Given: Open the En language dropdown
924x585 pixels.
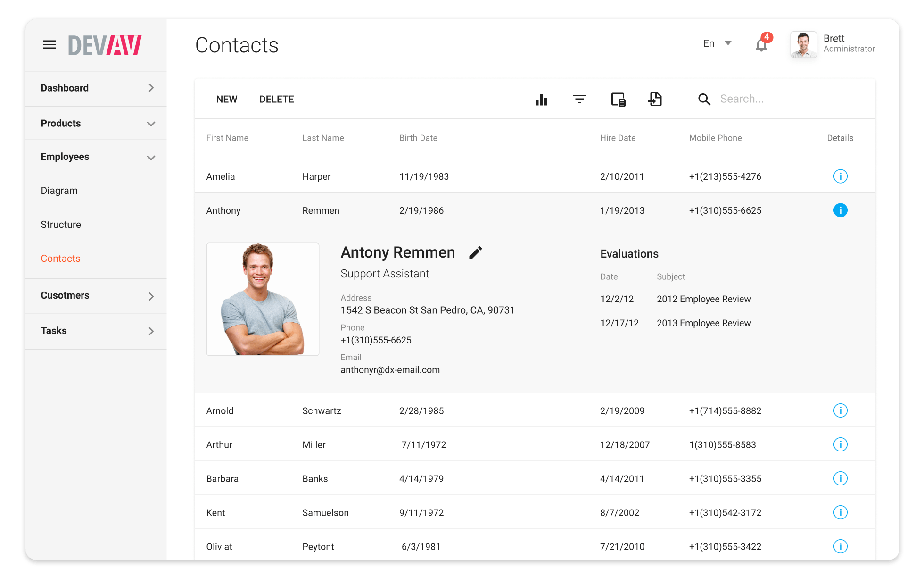Looking at the screenshot, I should (717, 43).
